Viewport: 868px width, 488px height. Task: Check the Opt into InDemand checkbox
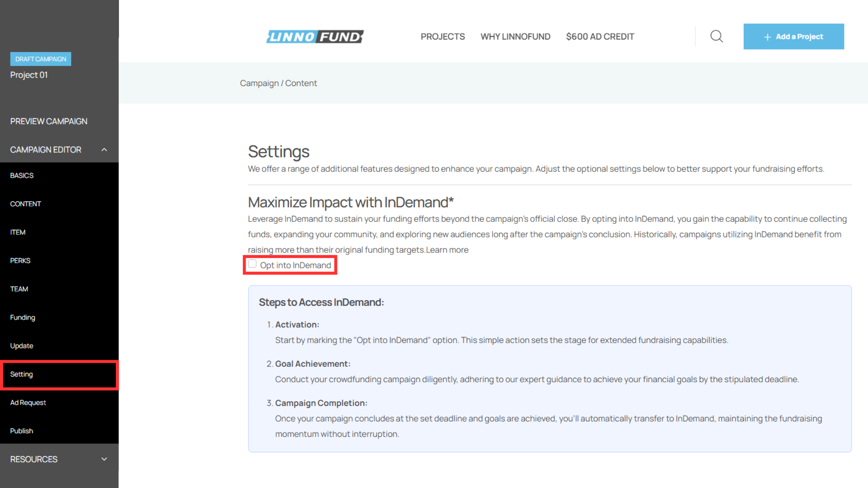click(x=253, y=264)
